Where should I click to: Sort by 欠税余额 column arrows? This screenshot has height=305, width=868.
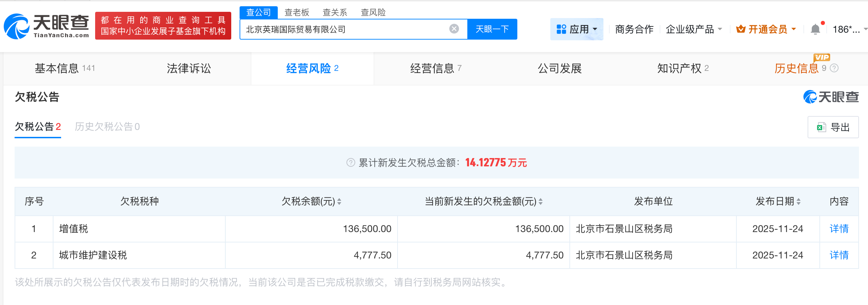339,201
